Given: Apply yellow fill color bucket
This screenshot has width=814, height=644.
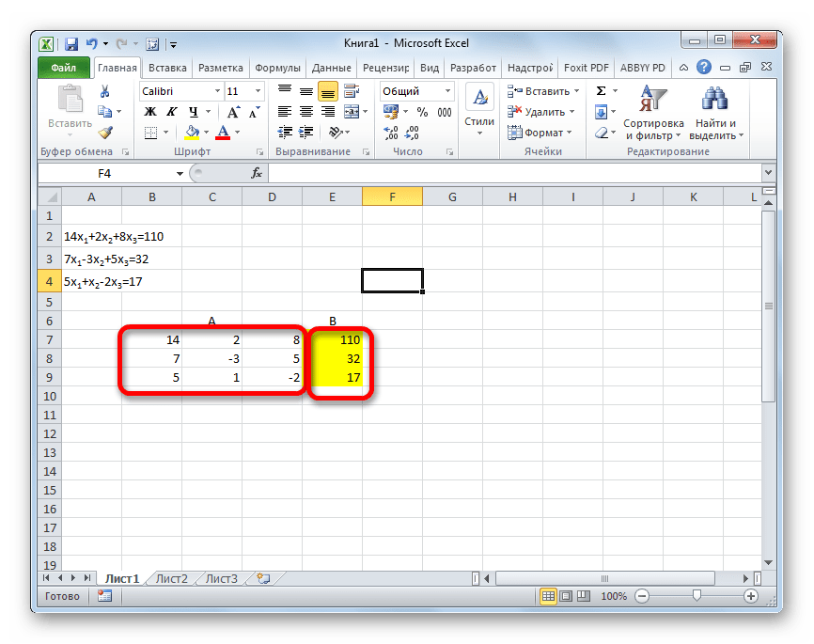Looking at the screenshot, I should coord(192,133).
